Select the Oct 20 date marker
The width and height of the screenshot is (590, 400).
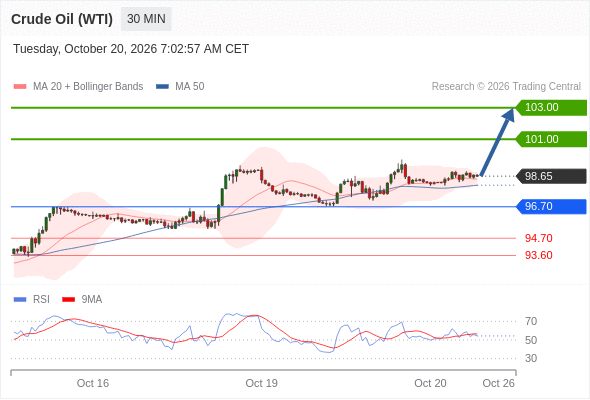pyautogui.click(x=430, y=383)
